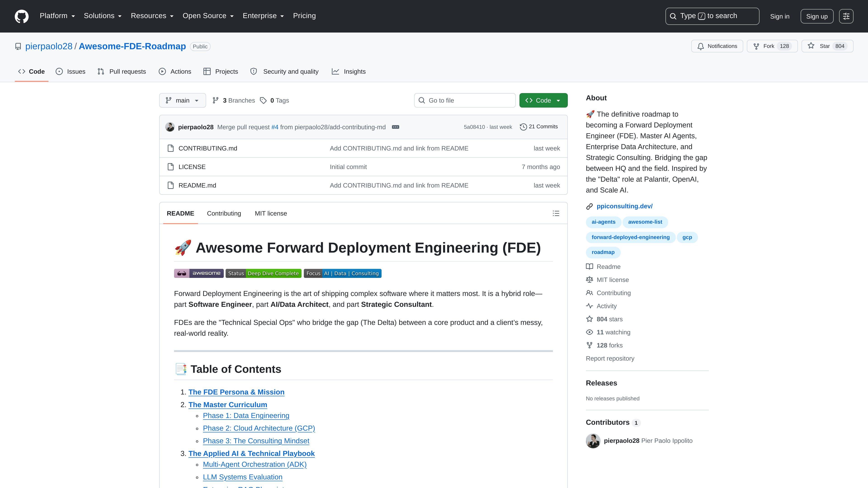
Task: Open the Awesome-FDE-Roadmap repository link
Action: (x=132, y=46)
